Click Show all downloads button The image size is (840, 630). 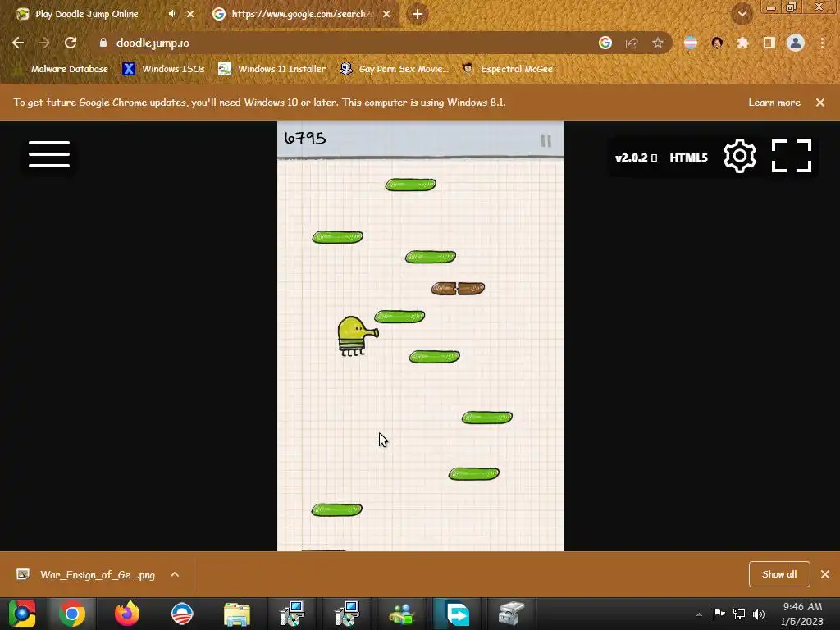pyautogui.click(x=779, y=574)
